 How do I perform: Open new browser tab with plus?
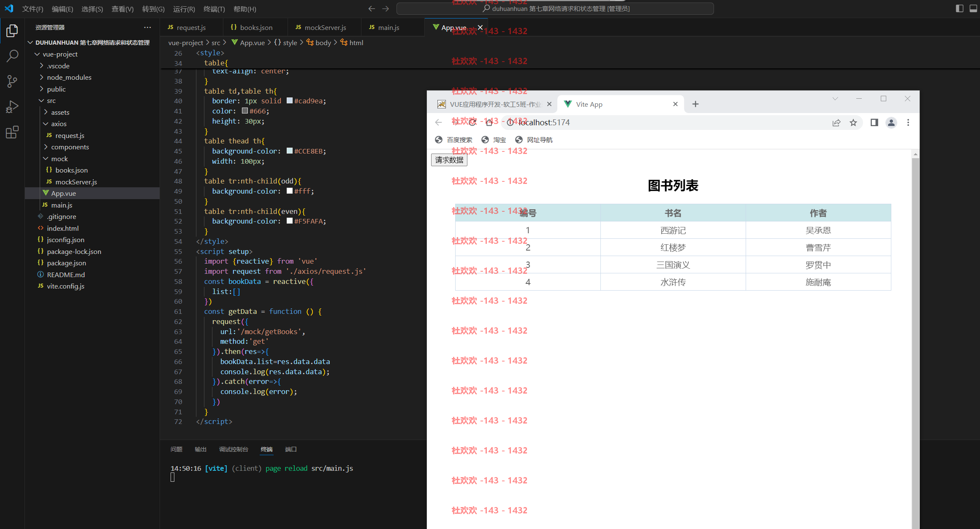coord(695,104)
